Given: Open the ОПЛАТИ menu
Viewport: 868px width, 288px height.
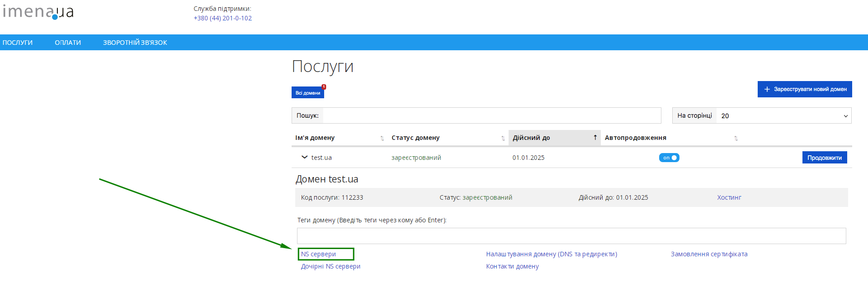Looking at the screenshot, I should pyautogui.click(x=68, y=43).
